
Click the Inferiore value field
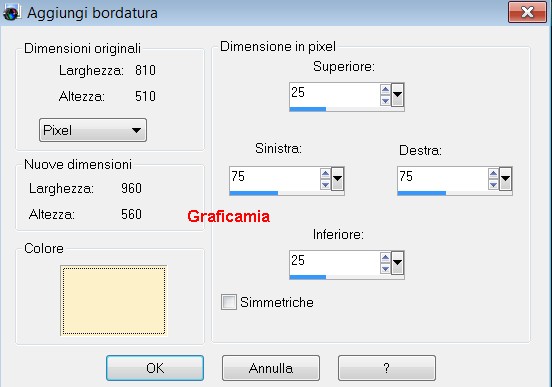click(x=334, y=262)
